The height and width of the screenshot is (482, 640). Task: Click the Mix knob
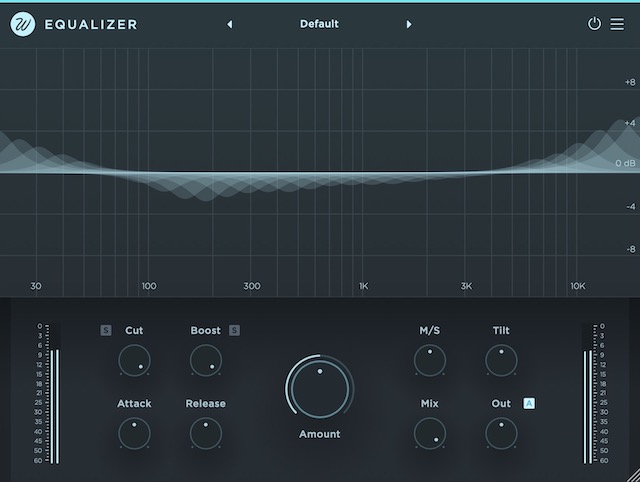click(x=429, y=433)
